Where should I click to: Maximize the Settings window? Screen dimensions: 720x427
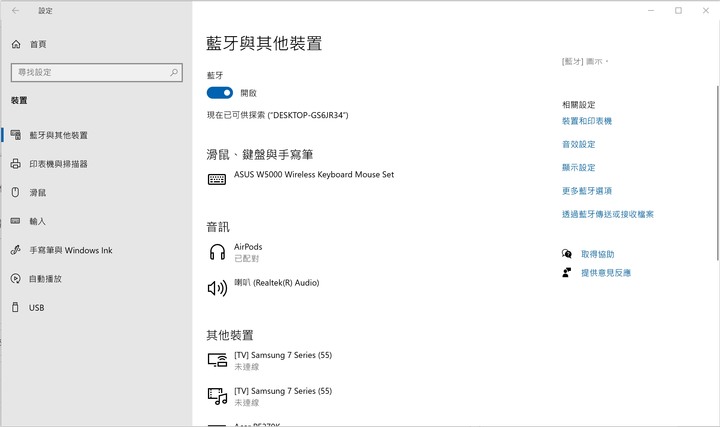click(x=678, y=10)
